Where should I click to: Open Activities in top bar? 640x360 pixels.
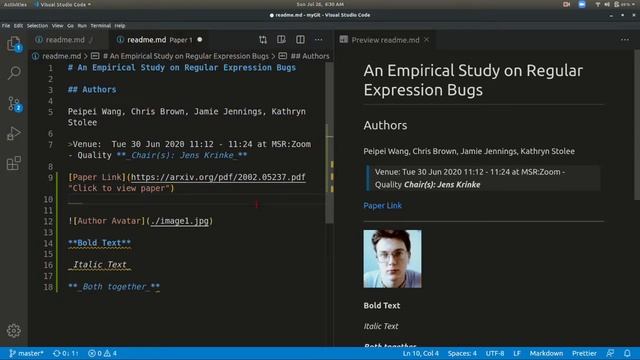pos(15,4)
